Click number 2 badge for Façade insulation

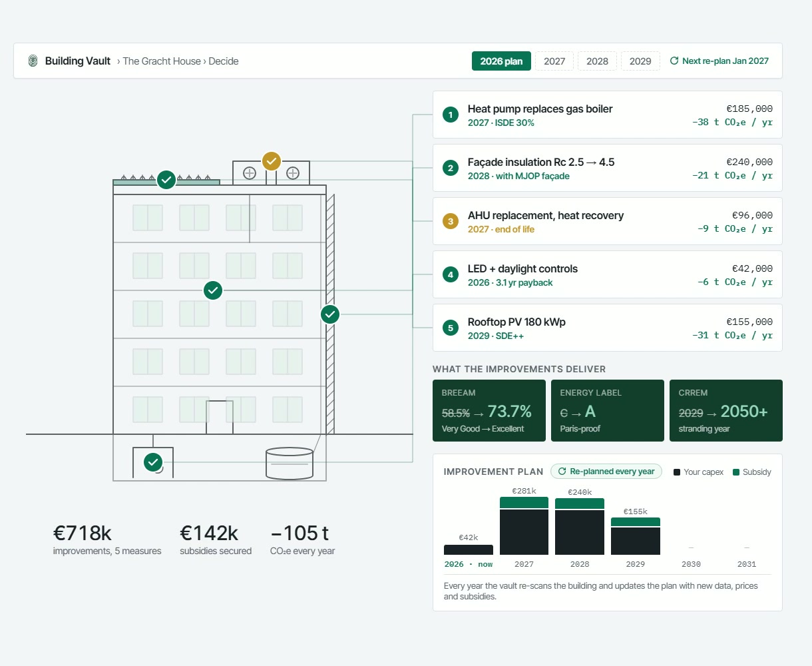click(x=451, y=168)
